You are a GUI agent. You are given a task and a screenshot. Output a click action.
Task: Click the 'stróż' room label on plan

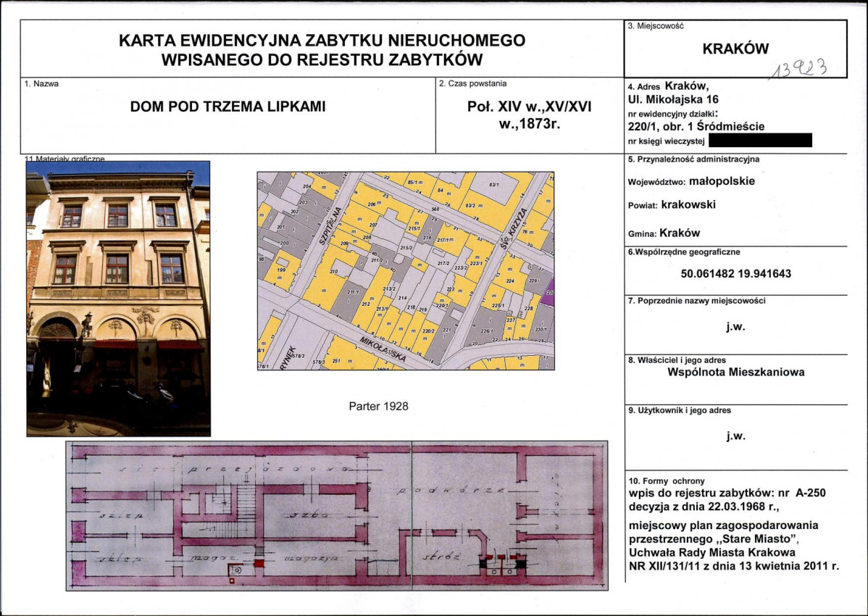click(441, 557)
